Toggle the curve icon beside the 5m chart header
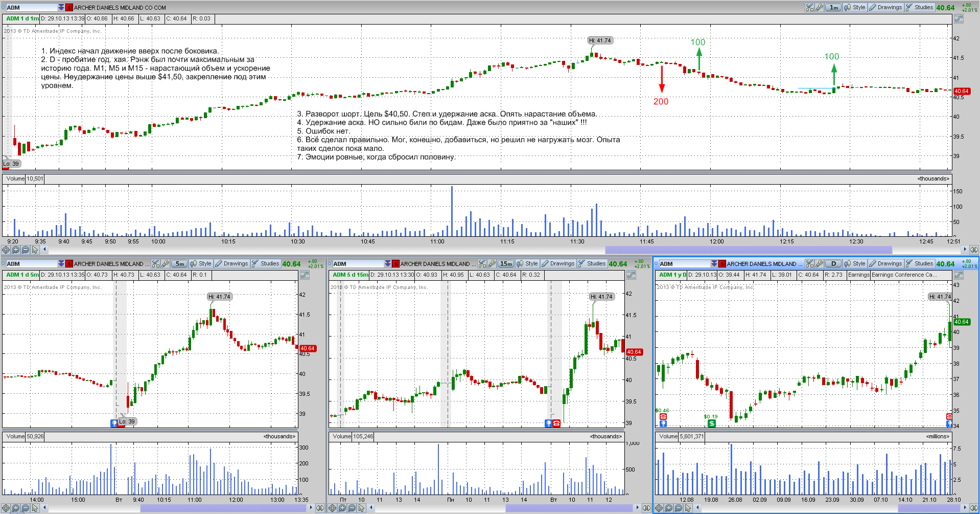This screenshot has width=980, height=514. point(305,275)
